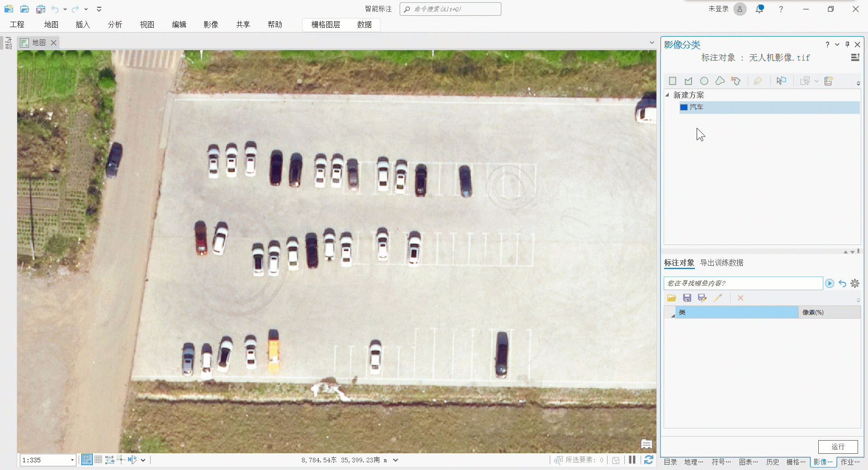Open the undo history dropdown arrow
The width and height of the screenshot is (868, 470).
click(65, 9)
